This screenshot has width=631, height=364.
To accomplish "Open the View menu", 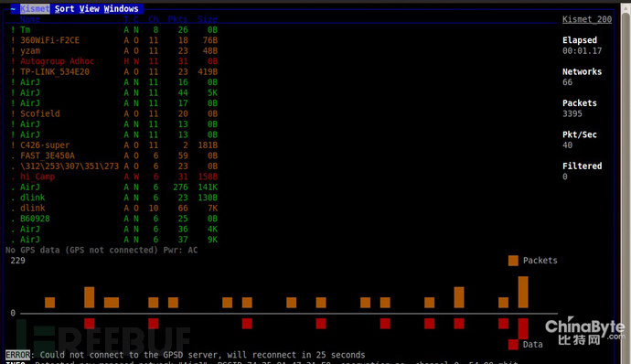I will [x=89, y=8].
